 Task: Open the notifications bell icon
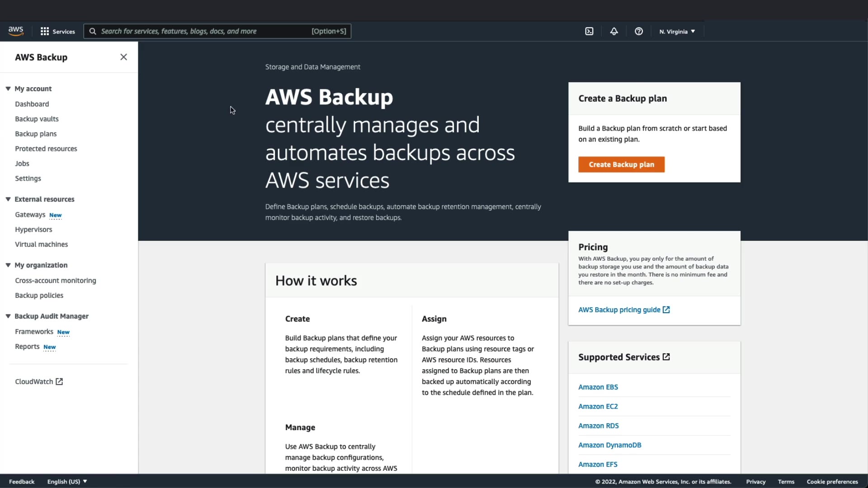614,31
